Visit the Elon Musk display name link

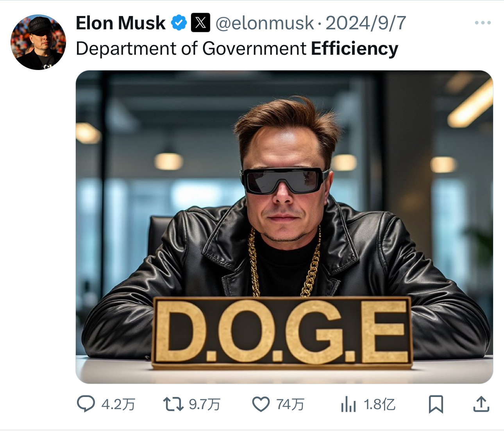(121, 23)
